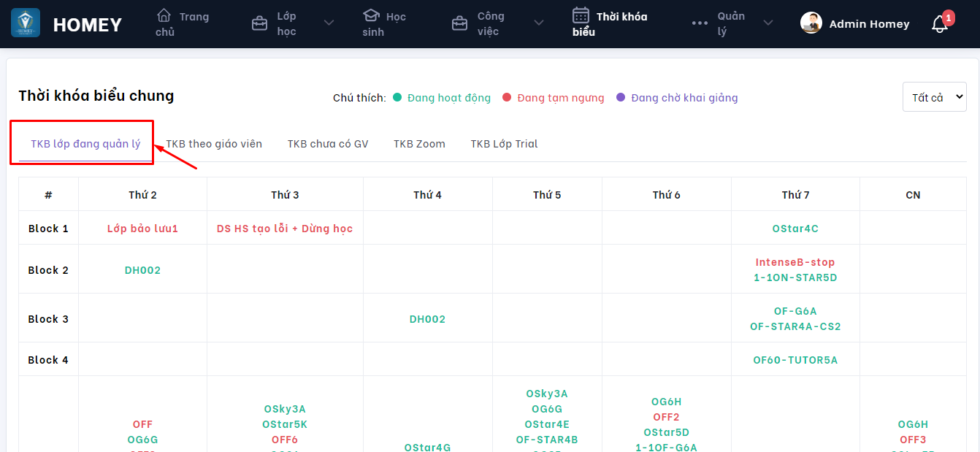The height and width of the screenshot is (452, 980).
Task: Select the TKB chưa có GV tab
Action: (x=328, y=144)
